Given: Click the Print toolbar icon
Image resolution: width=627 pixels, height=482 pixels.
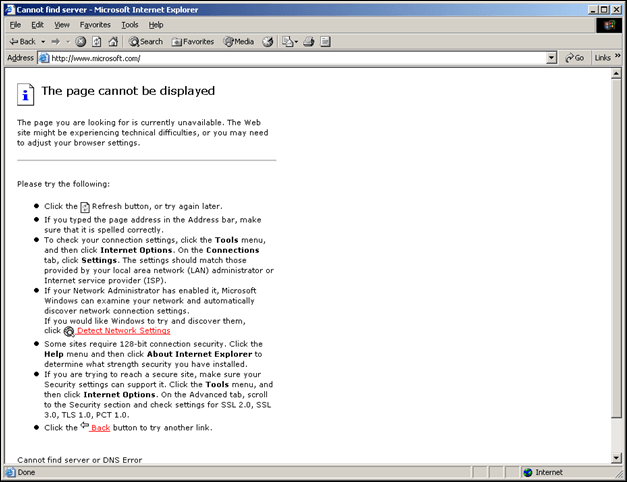Looking at the screenshot, I should (x=309, y=42).
